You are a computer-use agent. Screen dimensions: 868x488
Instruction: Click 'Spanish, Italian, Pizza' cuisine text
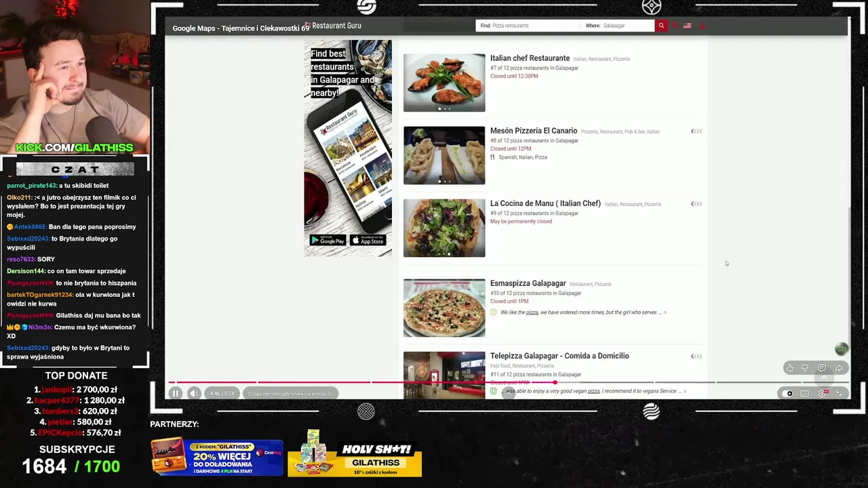click(x=522, y=157)
